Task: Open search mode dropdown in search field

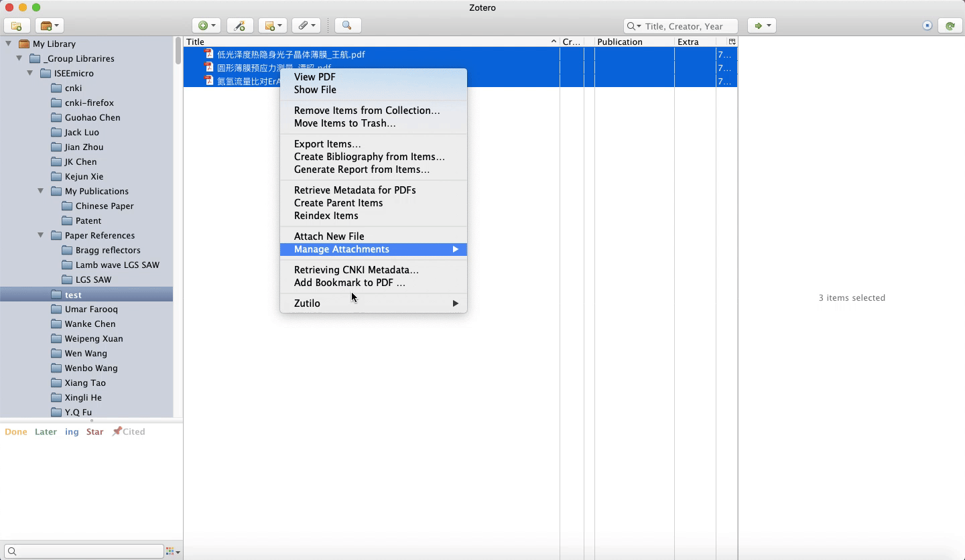Action: pyautogui.click(x=634, y=26)
